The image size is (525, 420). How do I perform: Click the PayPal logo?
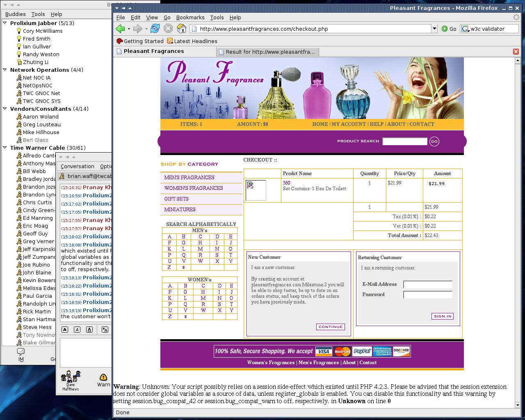pos(362,351)
